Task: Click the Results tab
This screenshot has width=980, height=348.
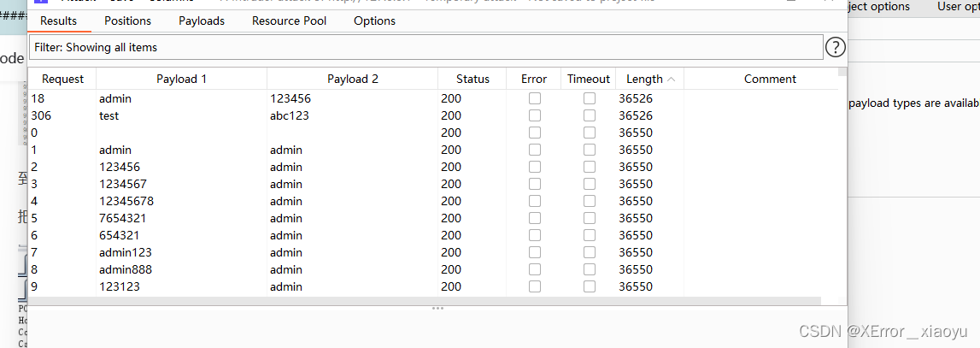Action: 58,21
